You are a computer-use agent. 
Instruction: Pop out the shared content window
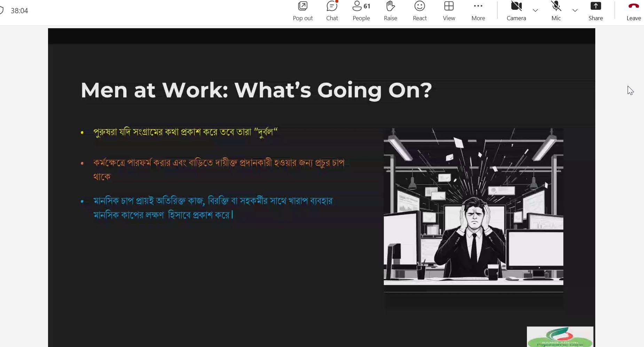pos(303,11)
